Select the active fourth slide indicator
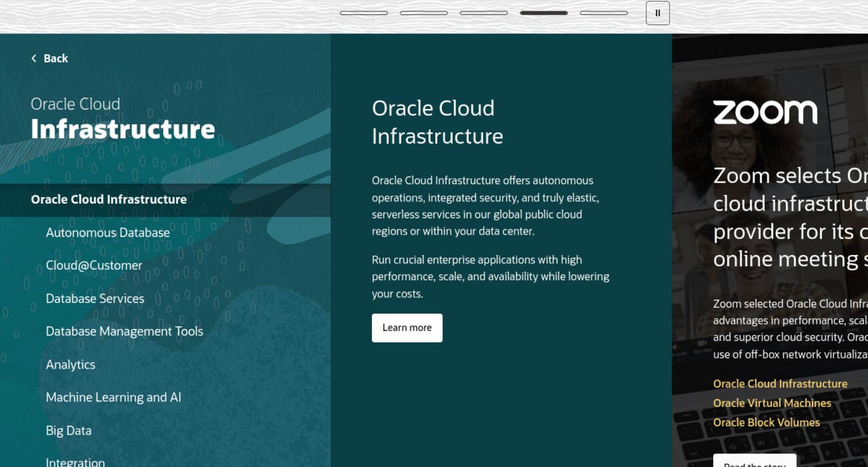 (544, 12)
